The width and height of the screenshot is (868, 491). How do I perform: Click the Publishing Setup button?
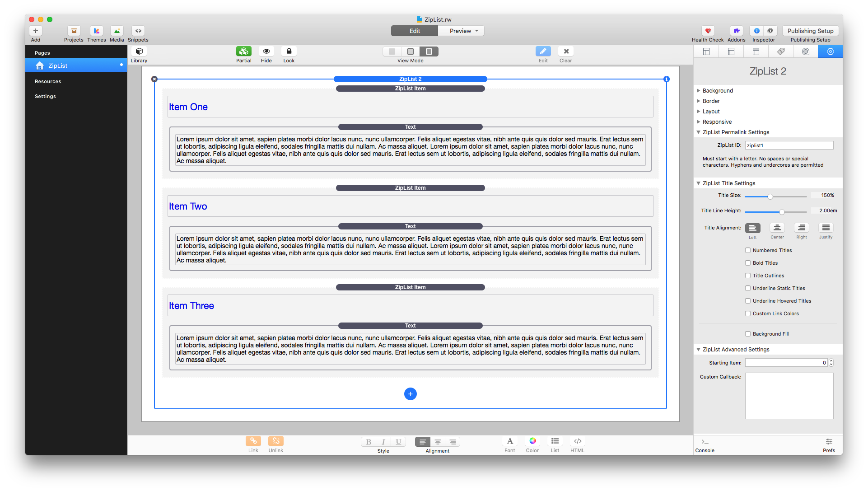810,31
